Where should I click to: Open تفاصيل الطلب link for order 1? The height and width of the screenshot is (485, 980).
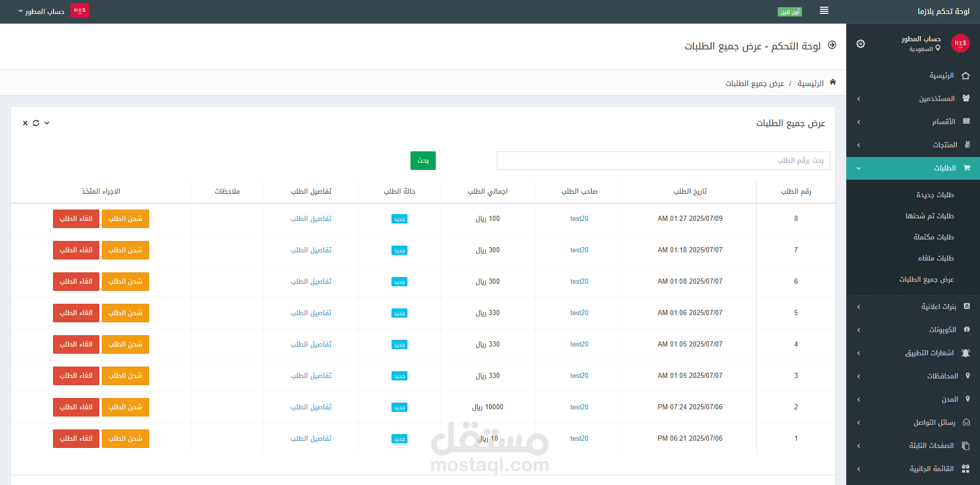point(311,438)
